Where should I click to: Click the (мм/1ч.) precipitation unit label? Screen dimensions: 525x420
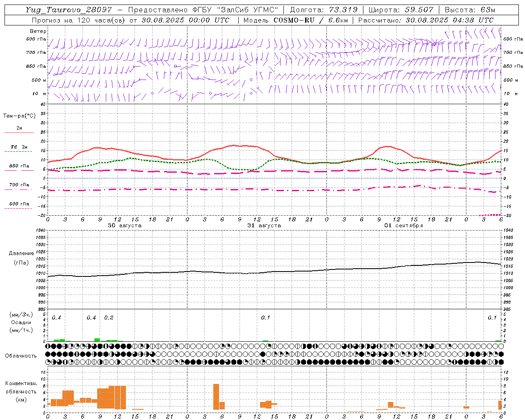pyautogui.click(x=21, y=330)
